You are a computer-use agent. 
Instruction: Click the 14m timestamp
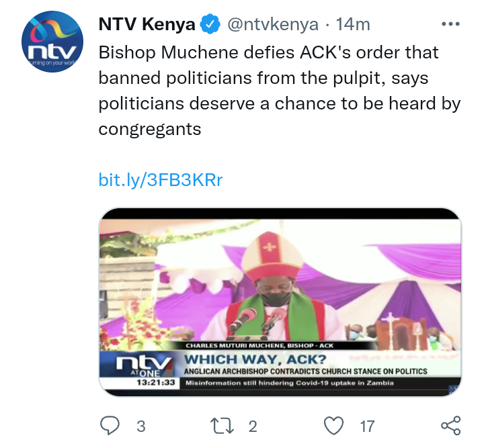click(x=353, y=24)
